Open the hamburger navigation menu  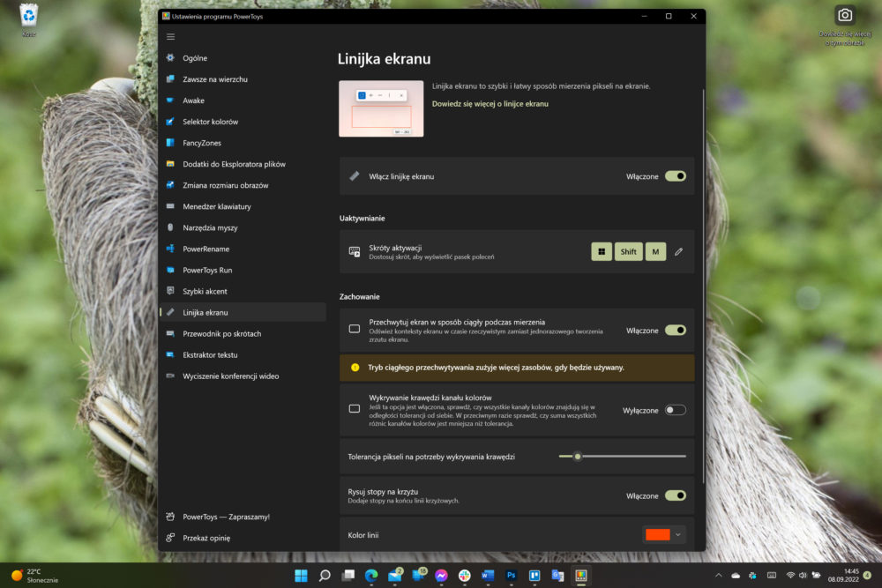coord(170,37)
